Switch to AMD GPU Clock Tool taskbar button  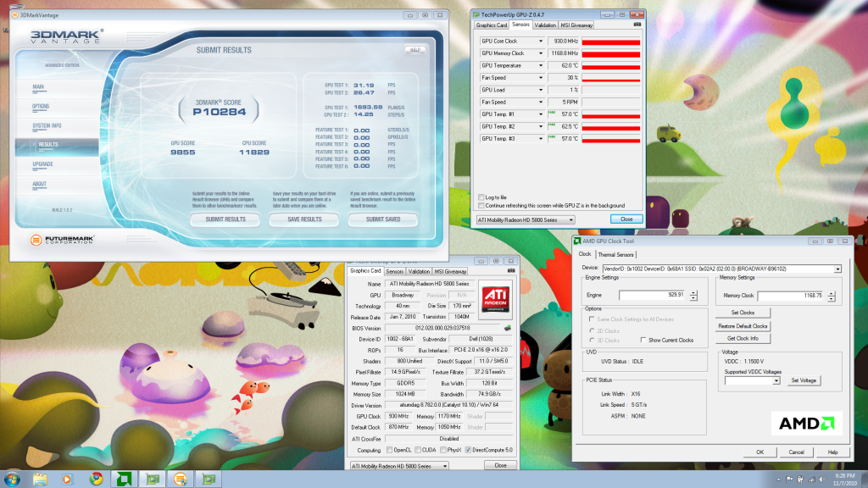pos(124,480)
